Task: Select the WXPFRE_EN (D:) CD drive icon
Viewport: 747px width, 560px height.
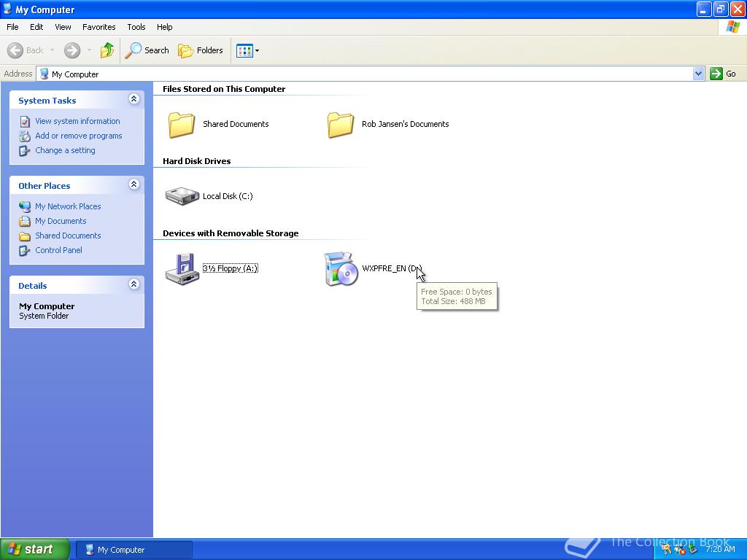Action: click(x=340, y=268)
